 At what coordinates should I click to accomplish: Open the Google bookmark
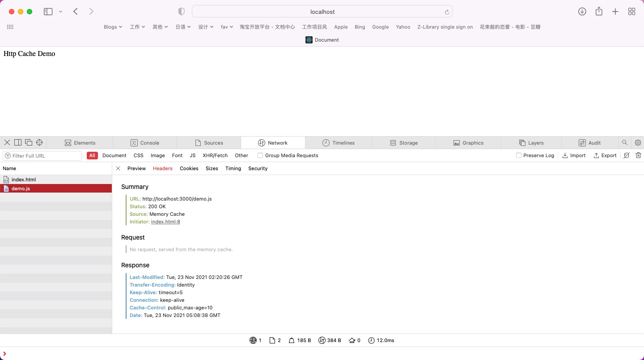click(x=380, y=27)
